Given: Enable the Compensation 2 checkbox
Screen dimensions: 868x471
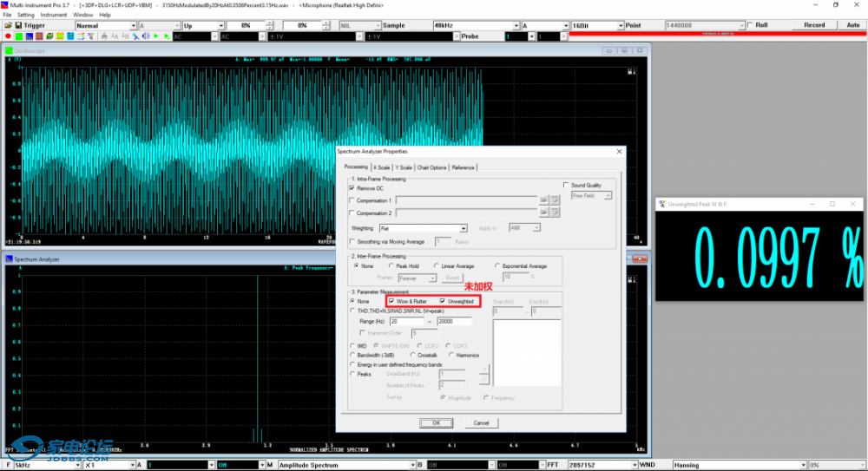Looking at the screenshot, I should click(x=352, y=213).
